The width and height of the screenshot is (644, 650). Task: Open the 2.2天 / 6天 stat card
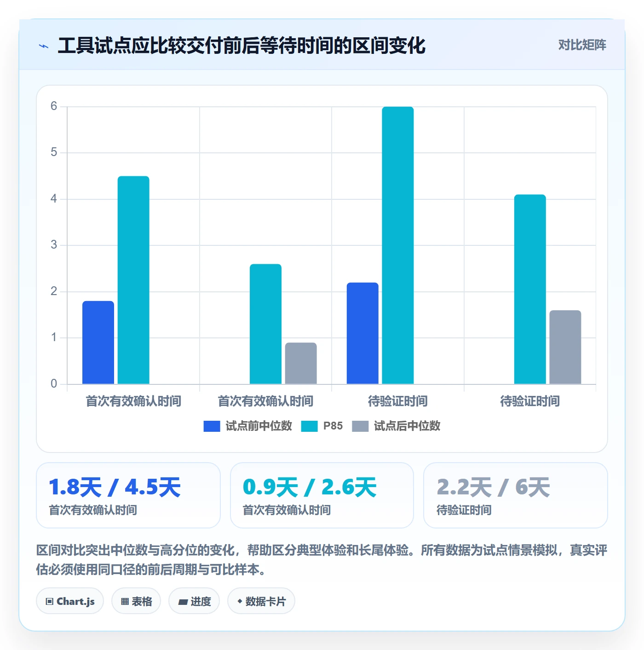tap(516, 495)
